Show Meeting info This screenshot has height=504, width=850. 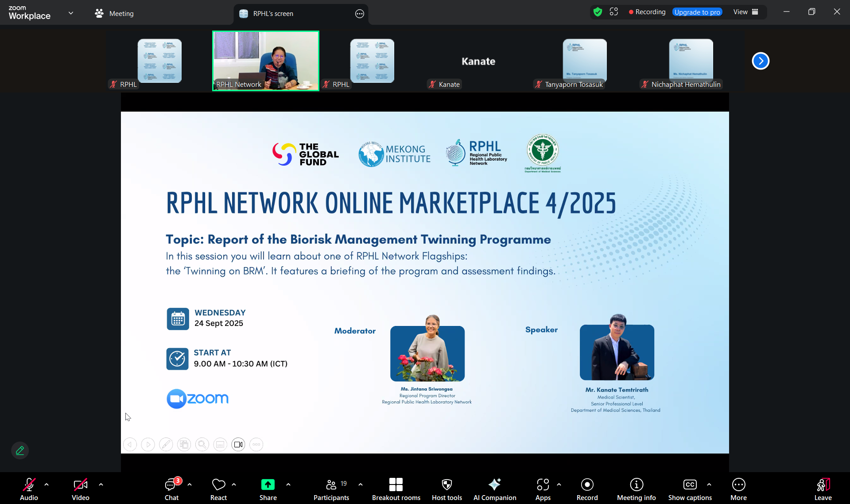[636, 489]
